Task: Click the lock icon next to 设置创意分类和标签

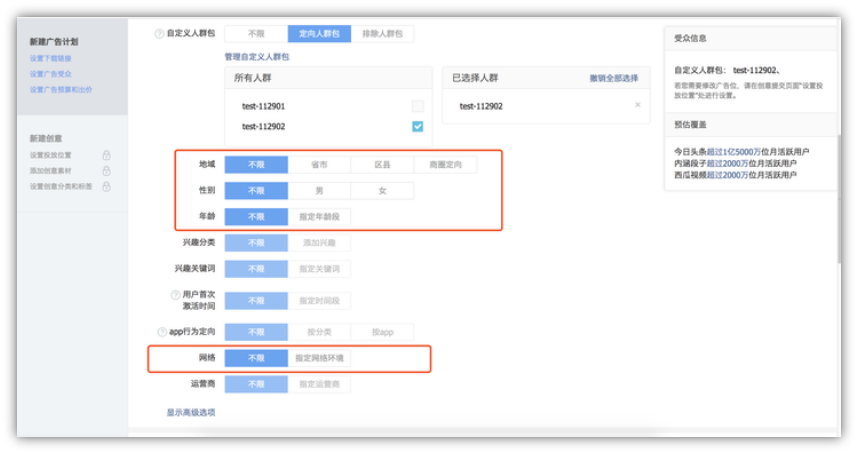Action: [x=106, y=186]
